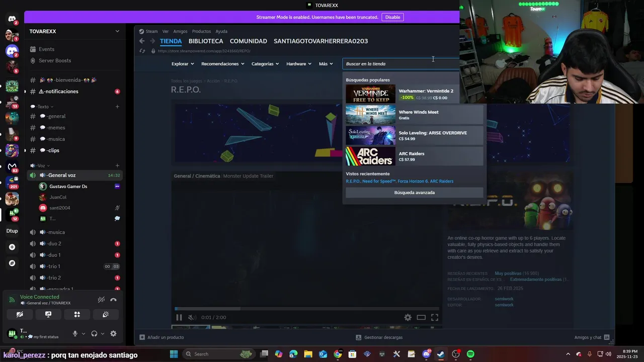Open the clips text channel
This screenshot has height=362, width=644.
pos(74,150)
